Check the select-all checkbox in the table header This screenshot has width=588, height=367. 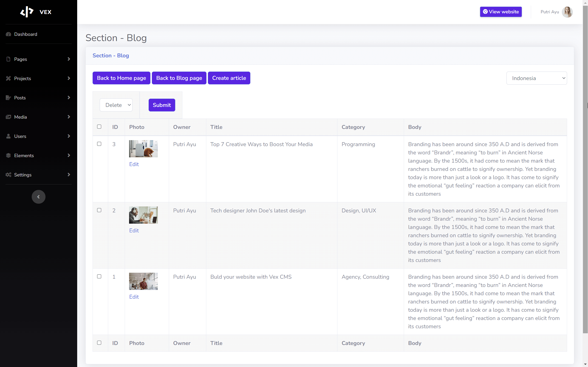pyautogui.click(x=99, y=126)
